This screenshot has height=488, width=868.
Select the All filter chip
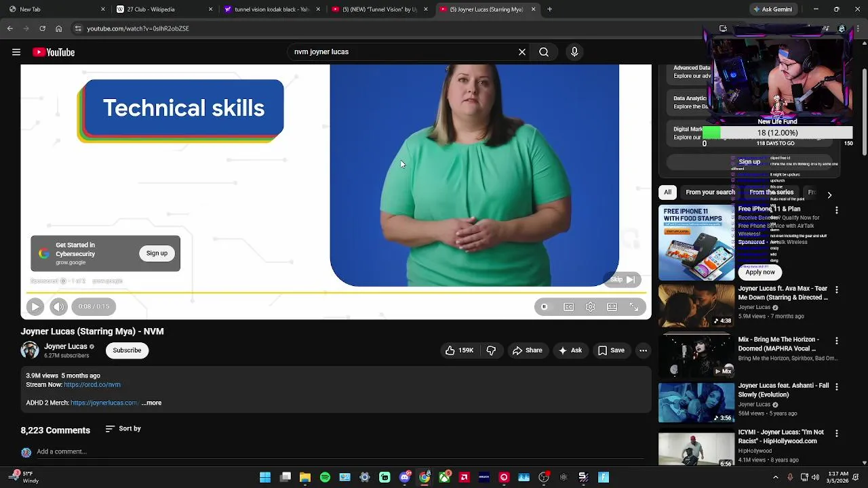coord(667,192)
